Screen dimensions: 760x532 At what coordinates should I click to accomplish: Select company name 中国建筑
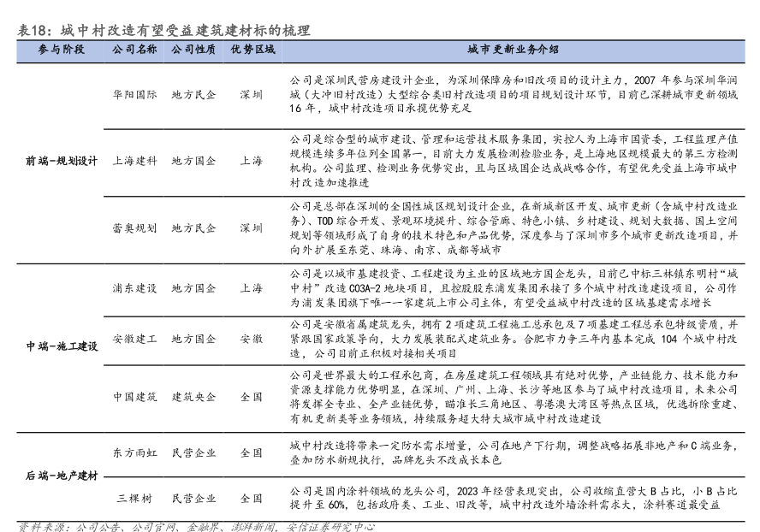(x=134, y=397)
